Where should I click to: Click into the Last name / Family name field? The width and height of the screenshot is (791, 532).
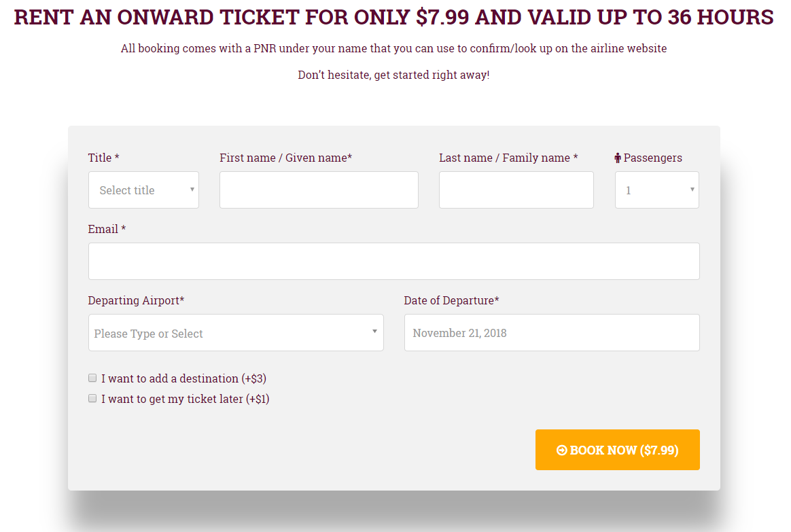[x=516, y=190]
